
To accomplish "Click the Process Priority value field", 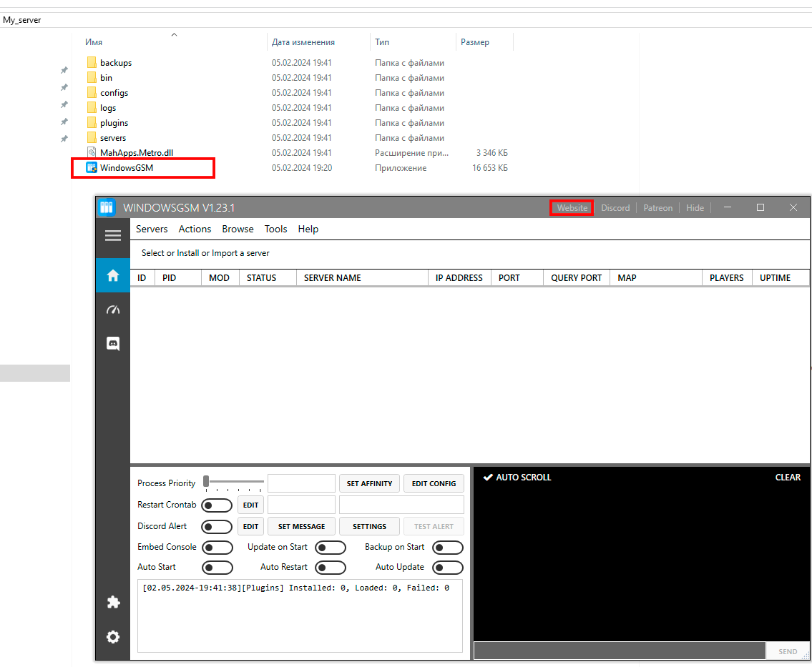I will 301,483.
